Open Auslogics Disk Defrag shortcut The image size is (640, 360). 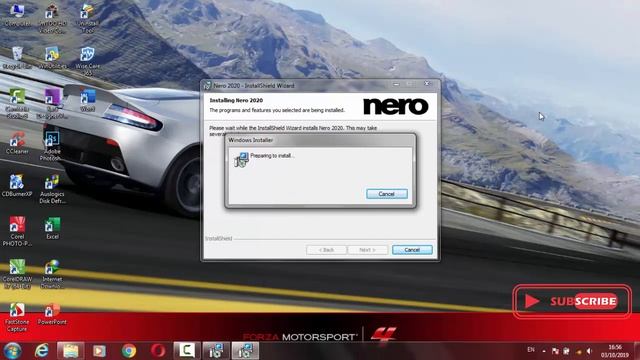pyautogui.click(x=52, y=189)
